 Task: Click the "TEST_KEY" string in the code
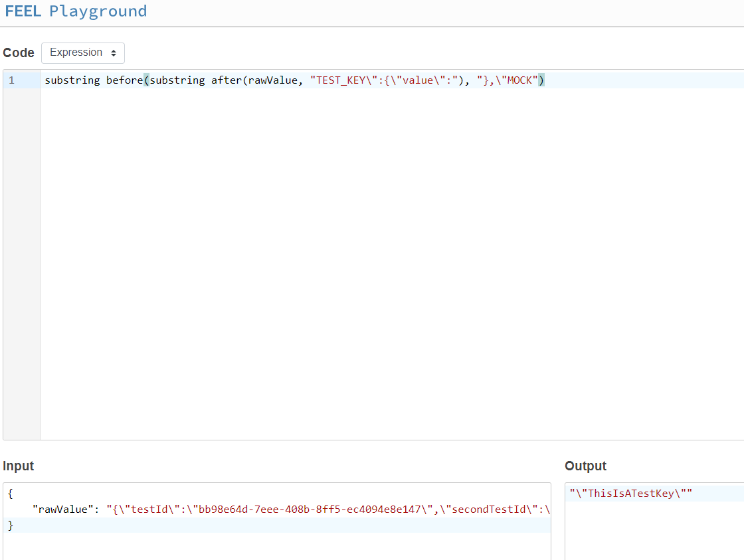[x=384, y=80]
